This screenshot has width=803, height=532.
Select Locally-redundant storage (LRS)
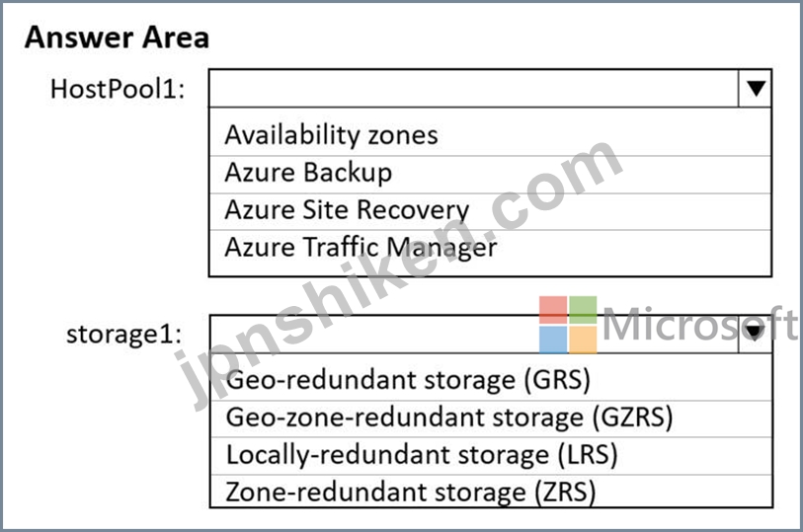coord(491,455)
